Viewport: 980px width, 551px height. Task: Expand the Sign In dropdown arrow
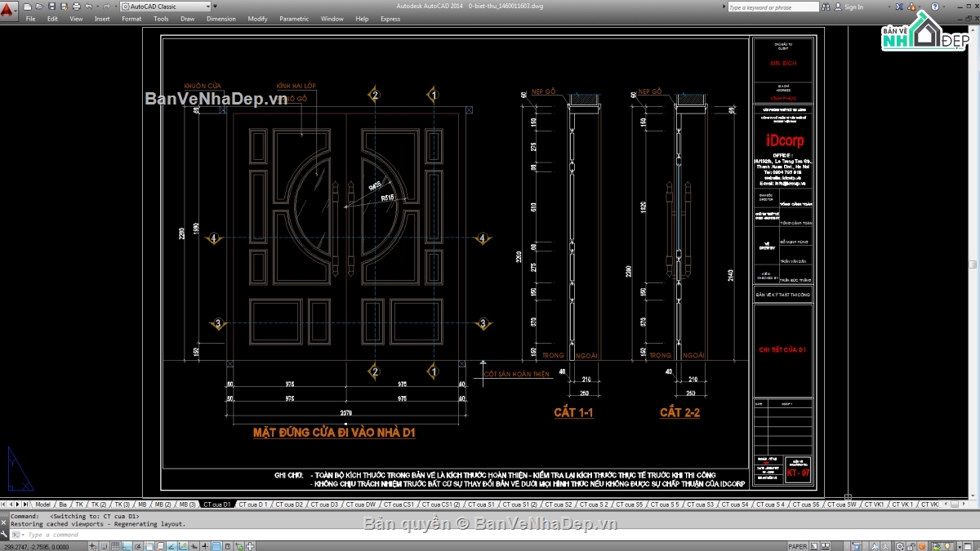tap(889, 7)
